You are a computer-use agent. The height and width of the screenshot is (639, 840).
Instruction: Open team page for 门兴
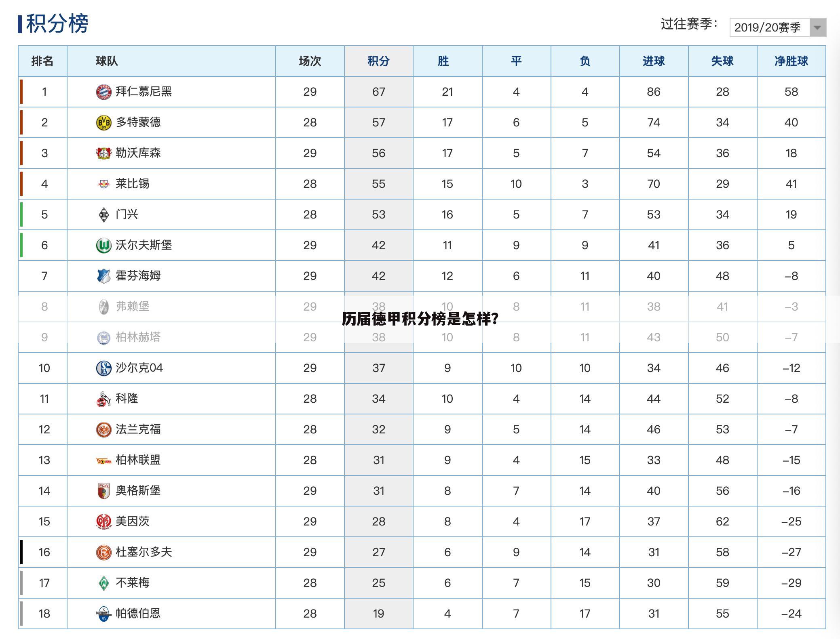coord(127,214)
